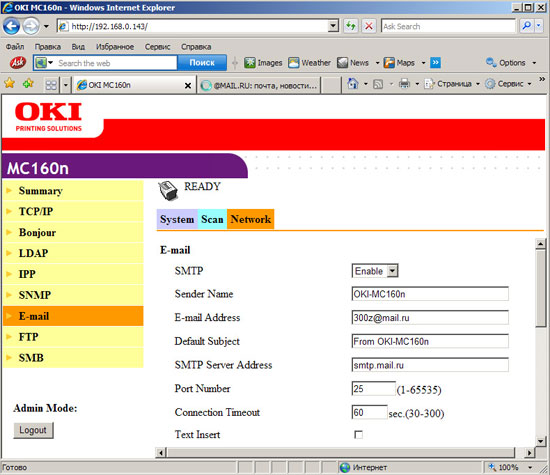The image size is (550, 475).
Task: Open Quick Tabs grid view icon
Action: tap(51, 85)
